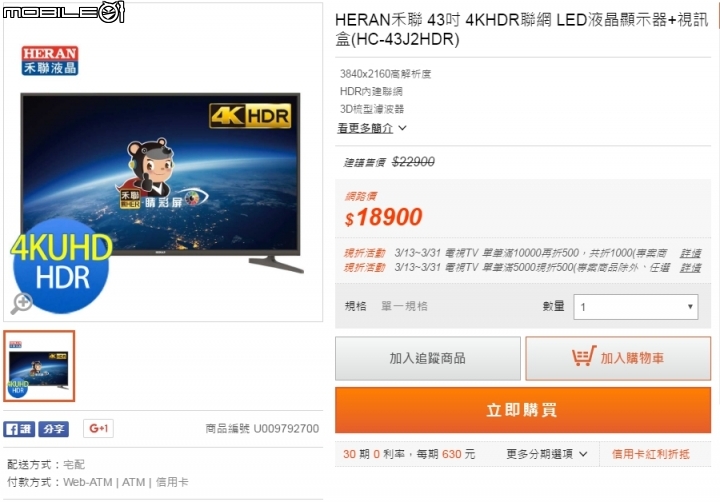This screenshot has width=720, height=502.
Task: Open 詳情 link of first discount activity
Action: [x=690, y=253]
